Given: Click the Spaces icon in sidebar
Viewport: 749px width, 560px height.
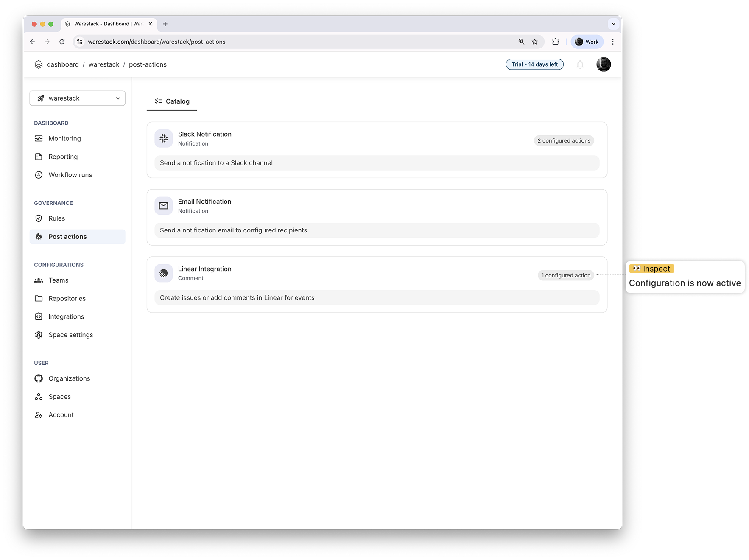Looking at the screenshot, I should coord(39,397).
